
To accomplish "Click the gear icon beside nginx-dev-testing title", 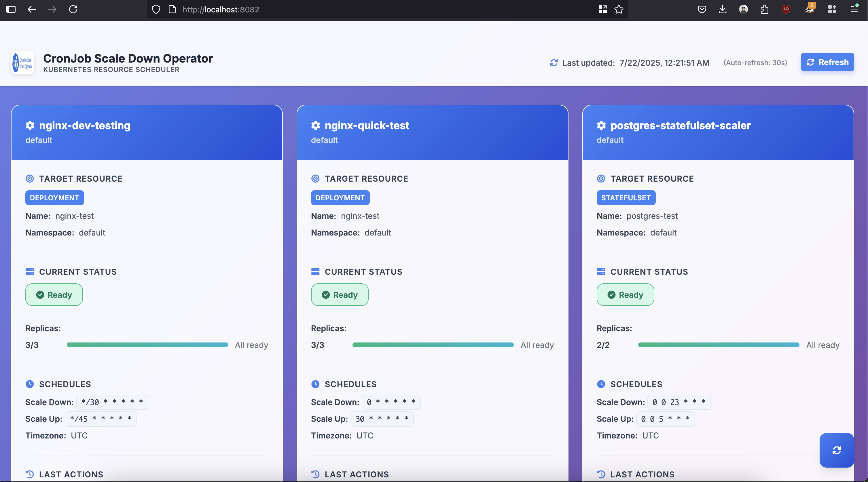I will (x=30, y=125).
